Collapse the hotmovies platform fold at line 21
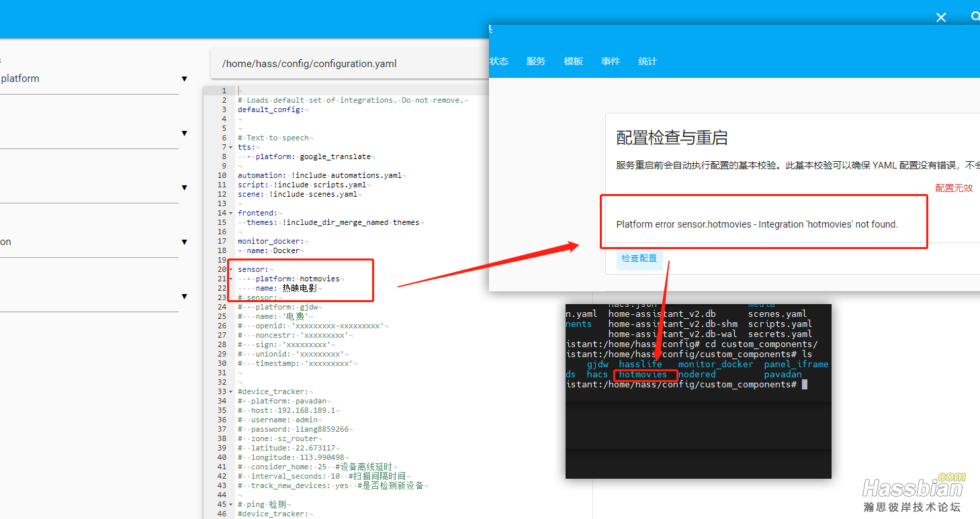The height and width of the screenshot is (519, 980). pyautogui.click(x=231, y=279)
